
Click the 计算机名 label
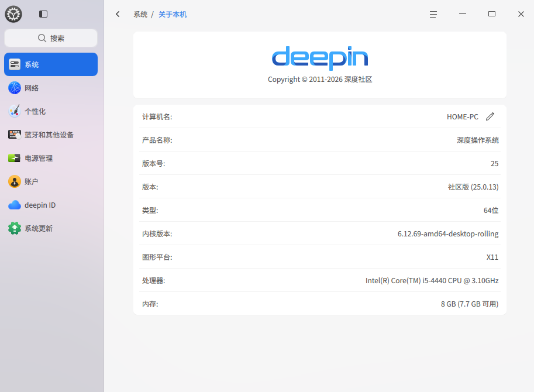pyautogui.click(x=157, y=117)
